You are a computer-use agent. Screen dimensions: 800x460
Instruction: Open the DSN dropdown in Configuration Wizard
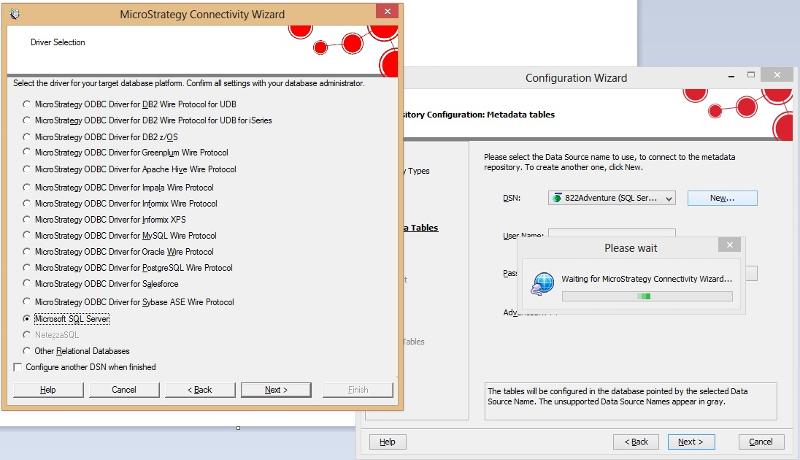coord(668,198)
